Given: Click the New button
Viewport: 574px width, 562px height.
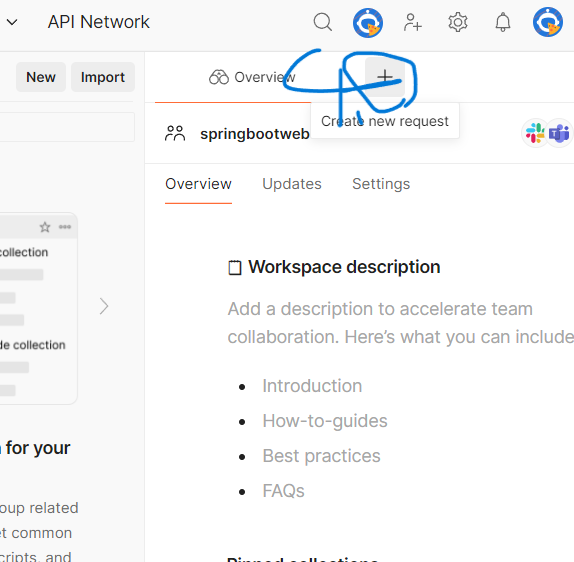Looking at the screenshot, I should point(41,77).
